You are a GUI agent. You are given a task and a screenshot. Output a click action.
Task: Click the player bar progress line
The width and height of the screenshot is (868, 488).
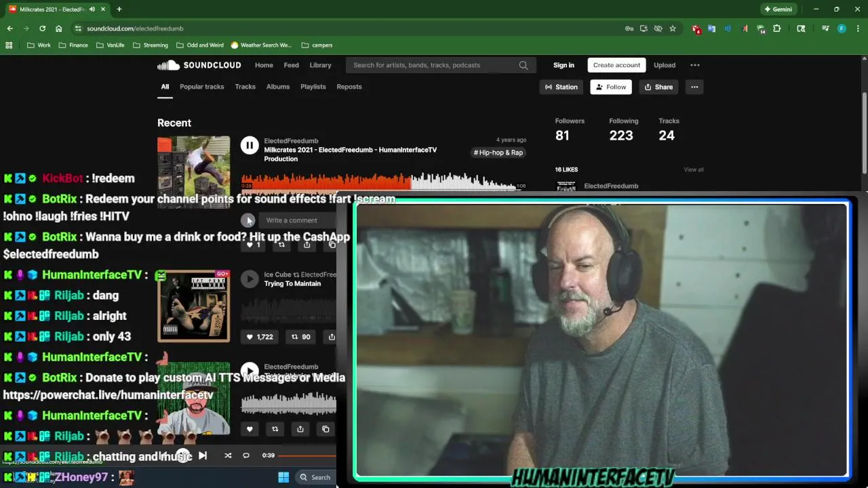(x=307, y=455)
